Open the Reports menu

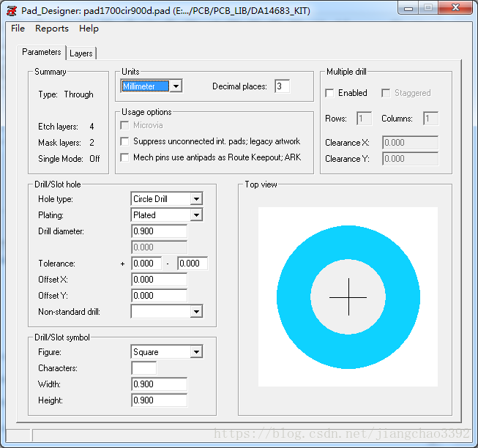click(52, 29)
